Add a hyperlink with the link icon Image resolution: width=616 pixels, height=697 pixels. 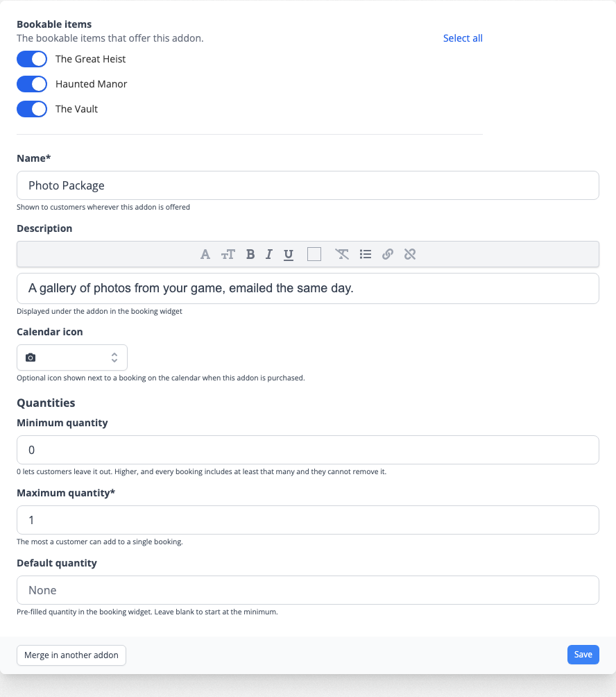tap(388, 254)
